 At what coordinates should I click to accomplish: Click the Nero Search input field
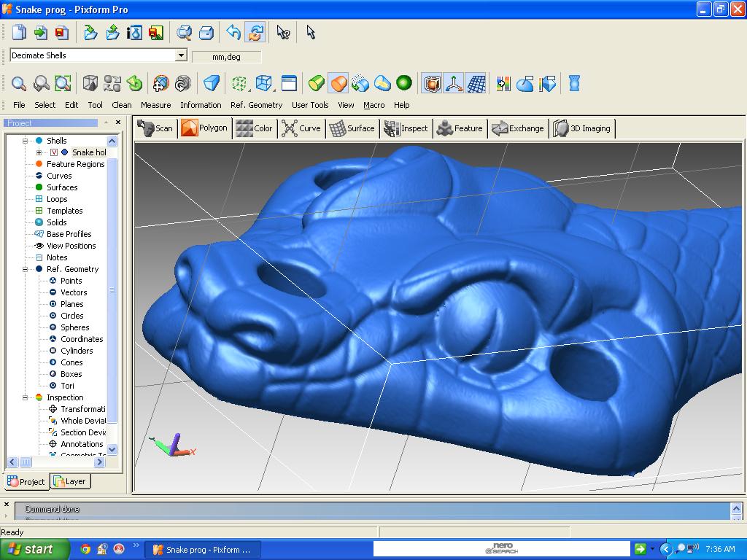501,548
